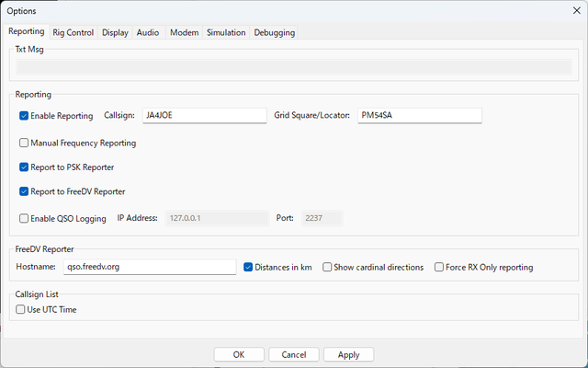Switch to the Reporting tab

pyautogui.click(x=27, y=31)
